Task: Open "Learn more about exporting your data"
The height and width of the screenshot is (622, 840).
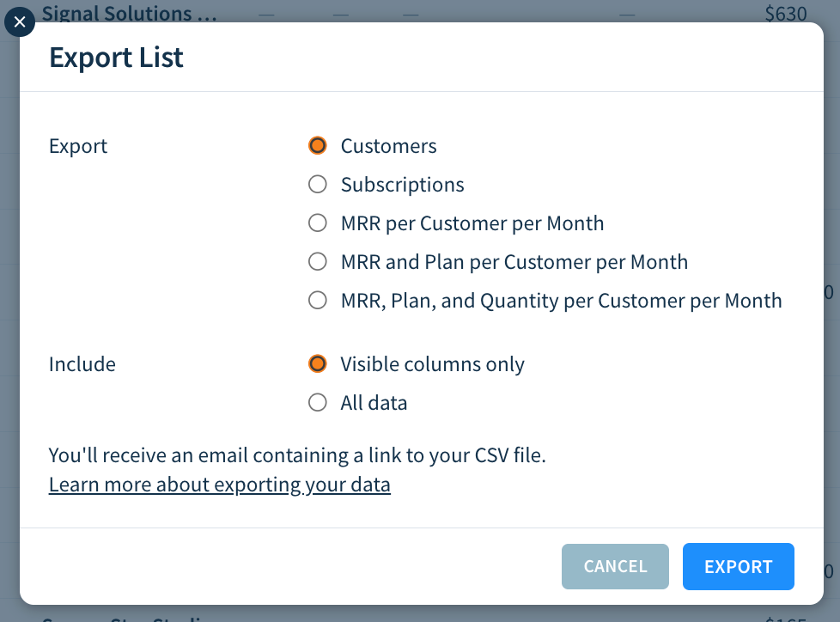Action: 220,485
